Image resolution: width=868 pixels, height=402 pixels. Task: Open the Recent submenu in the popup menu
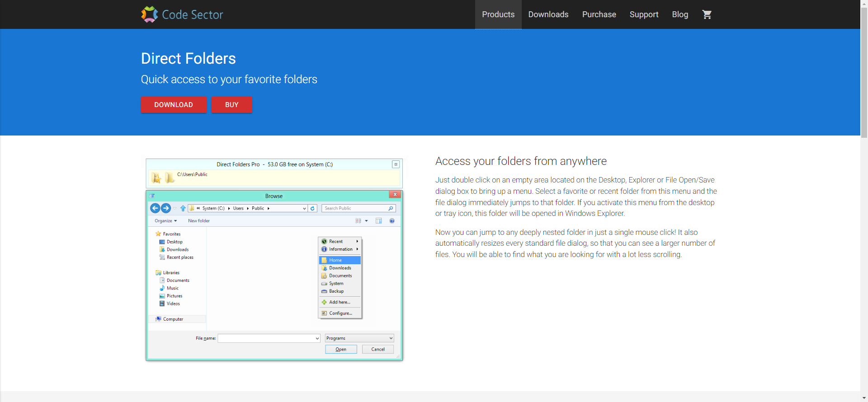(x=340, y=241)
